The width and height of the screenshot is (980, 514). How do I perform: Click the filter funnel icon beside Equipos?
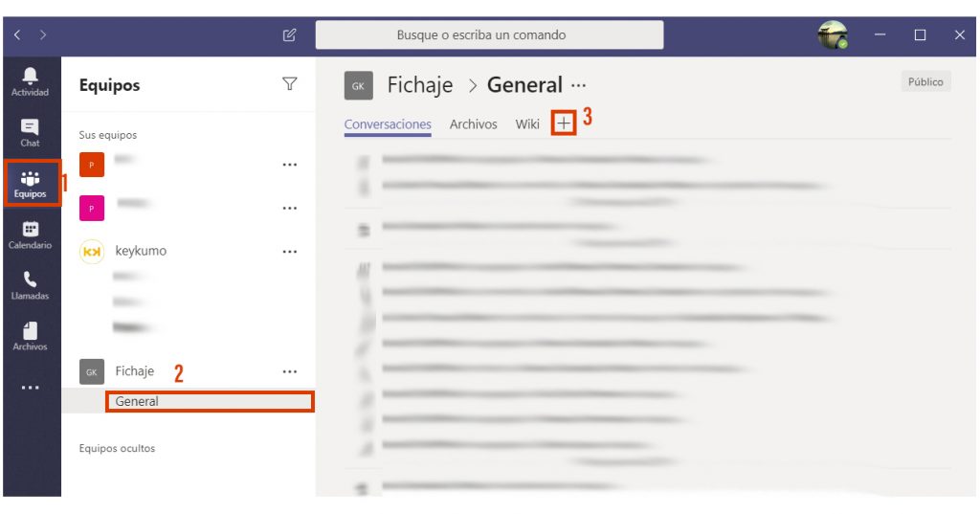(x=289, y=84)
